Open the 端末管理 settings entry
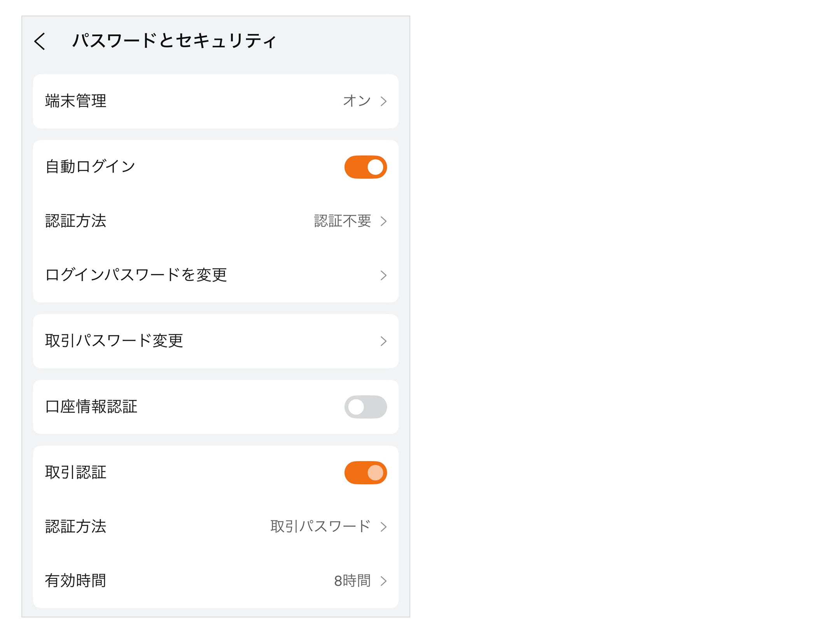This screenshot has height=633, width=840. [x=76, y=101]
